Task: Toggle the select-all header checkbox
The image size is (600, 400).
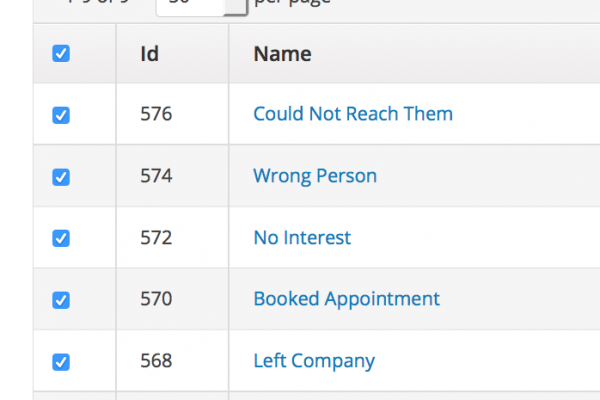Action: click(61, 54)
